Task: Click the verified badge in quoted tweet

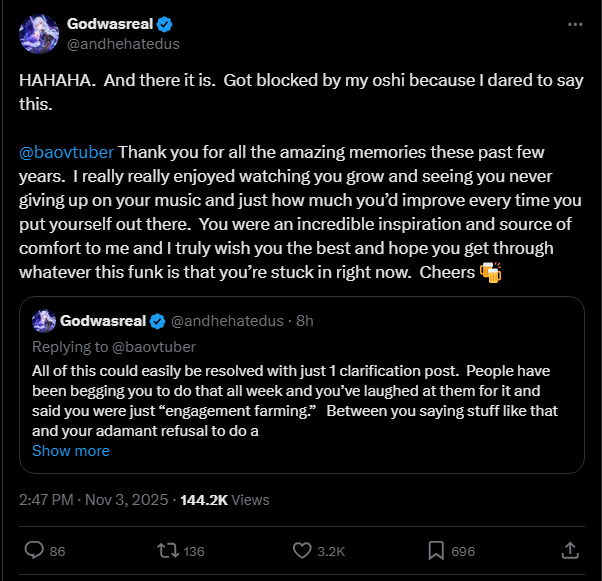Action: tap(157, 321)
